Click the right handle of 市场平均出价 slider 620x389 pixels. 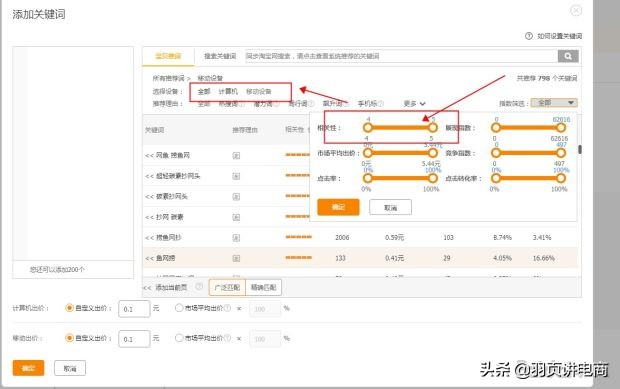(433, 153)
